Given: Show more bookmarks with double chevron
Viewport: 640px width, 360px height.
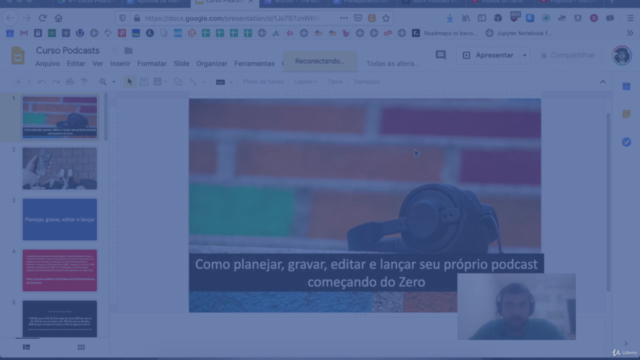Looking at the screenshot, I should click(630, 33).
